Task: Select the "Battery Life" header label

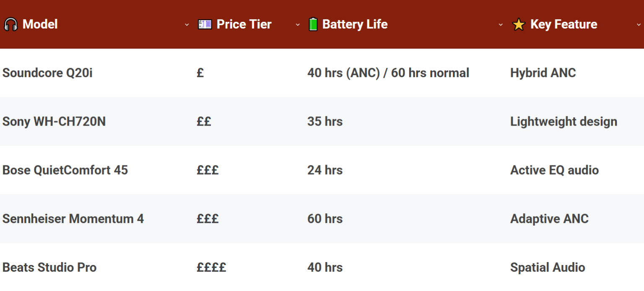Action: pyautogui.click(x=355, y=24)
